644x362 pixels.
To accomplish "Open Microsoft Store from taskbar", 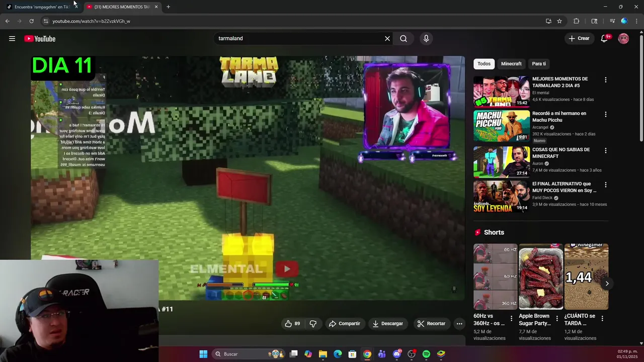I will click(x=353, y=354).
